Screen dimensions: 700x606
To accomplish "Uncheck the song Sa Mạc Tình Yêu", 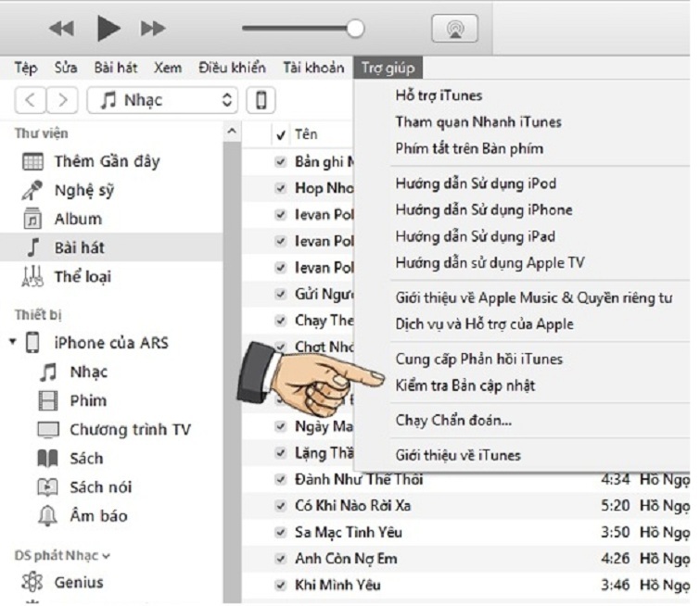I will pos(280,535).
